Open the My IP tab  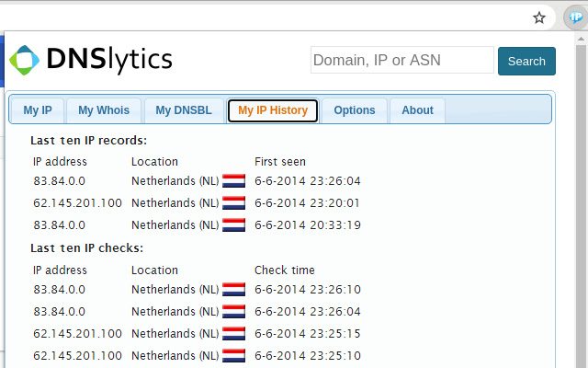(x=38, y=110)
